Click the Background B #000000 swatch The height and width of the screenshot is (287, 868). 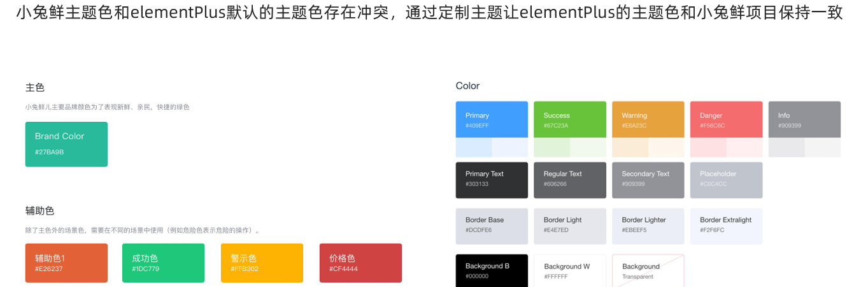(492, 271)
